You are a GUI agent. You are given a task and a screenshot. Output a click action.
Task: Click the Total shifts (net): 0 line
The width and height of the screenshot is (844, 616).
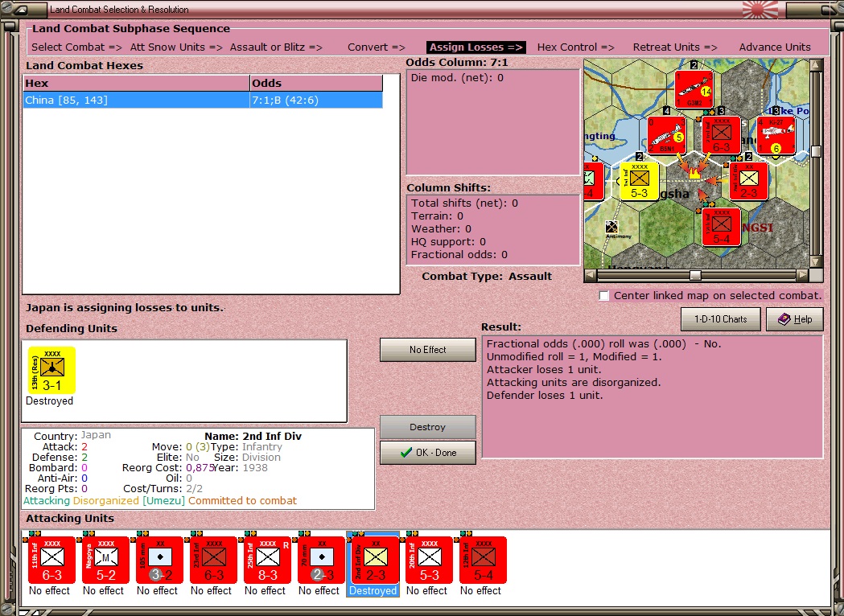coord(464,203)
